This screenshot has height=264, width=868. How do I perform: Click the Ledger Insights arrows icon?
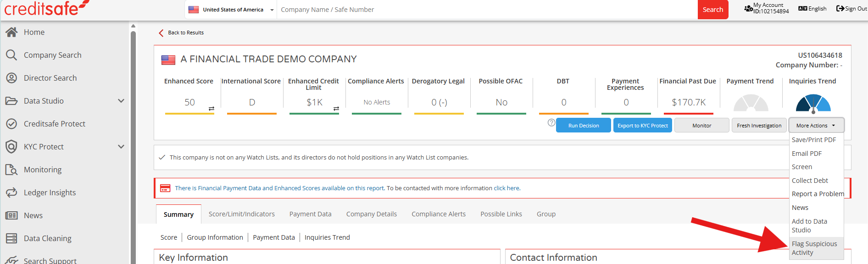(x=11, y=192)
